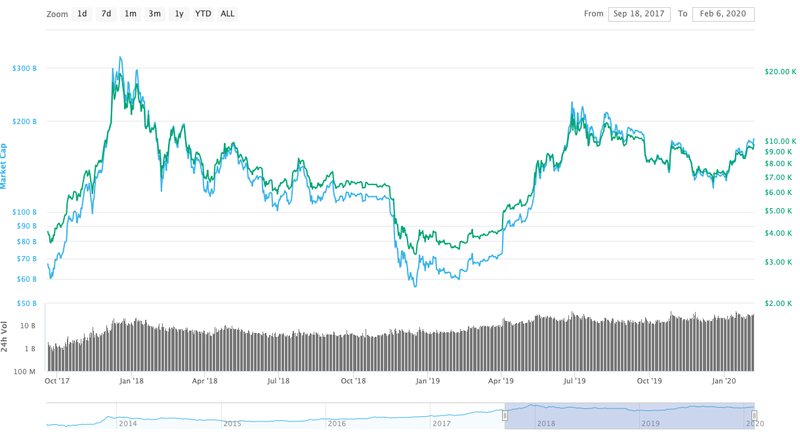Screen dimensions: 800x434
Task: Click the $300 B axis label
Action: [23, 68]
